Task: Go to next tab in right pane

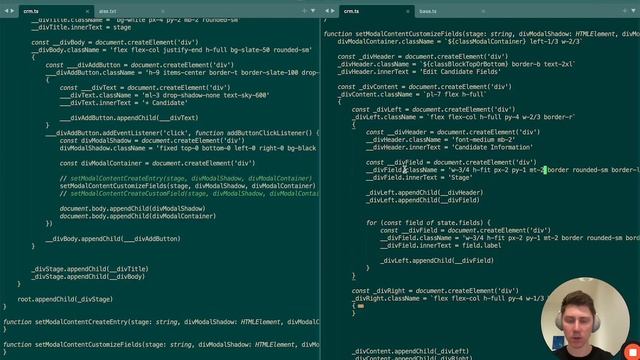Action: (333, 11)
